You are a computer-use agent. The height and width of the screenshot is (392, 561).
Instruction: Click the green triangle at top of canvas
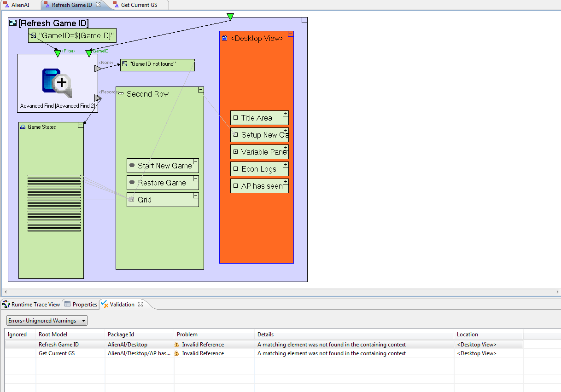(x=230, y=17)
